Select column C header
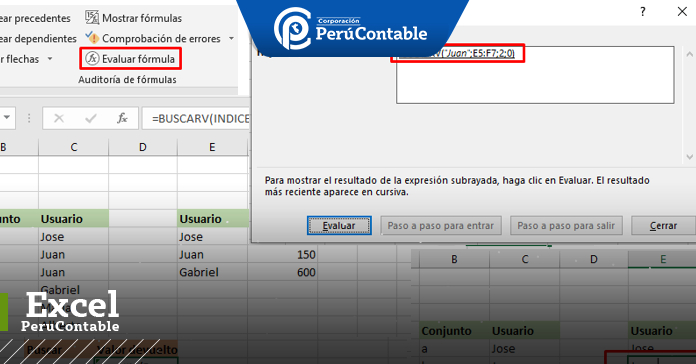Image resolution: width=696 pixels, height=364 pixels. point(73,147)
